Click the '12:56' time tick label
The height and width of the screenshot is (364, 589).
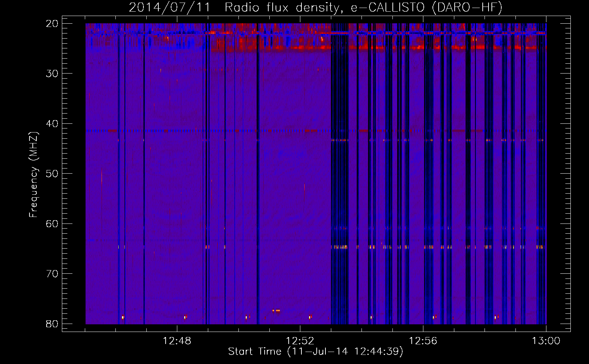click(423, 341)
